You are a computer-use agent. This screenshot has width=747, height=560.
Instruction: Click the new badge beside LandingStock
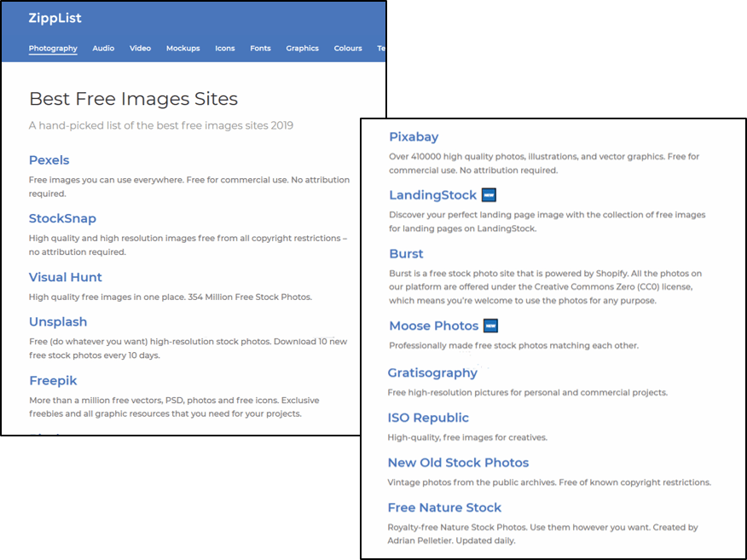(489, 195)
